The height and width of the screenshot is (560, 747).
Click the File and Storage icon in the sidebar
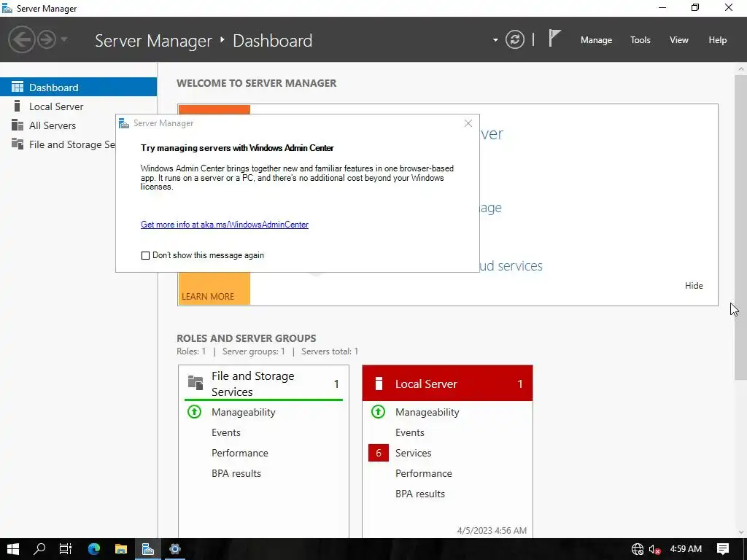[x=18, y=144]
